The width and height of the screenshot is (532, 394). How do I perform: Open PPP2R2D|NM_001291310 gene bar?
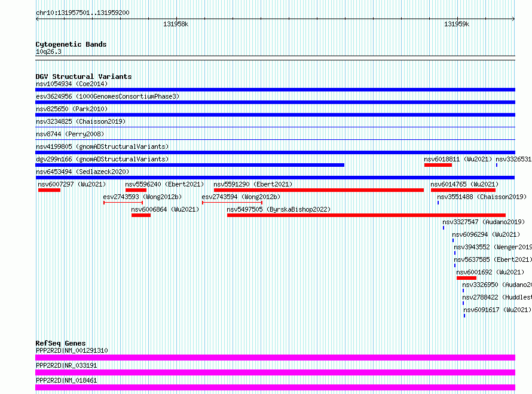(x=275, y=358)
